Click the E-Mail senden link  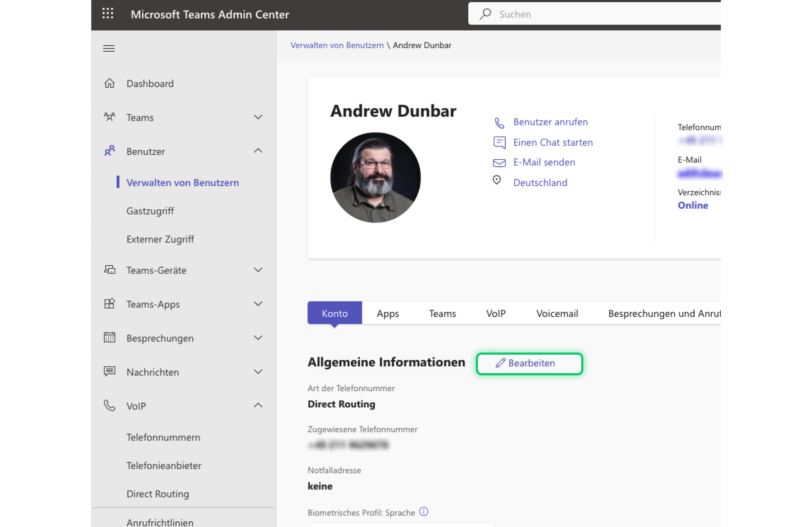544,162
